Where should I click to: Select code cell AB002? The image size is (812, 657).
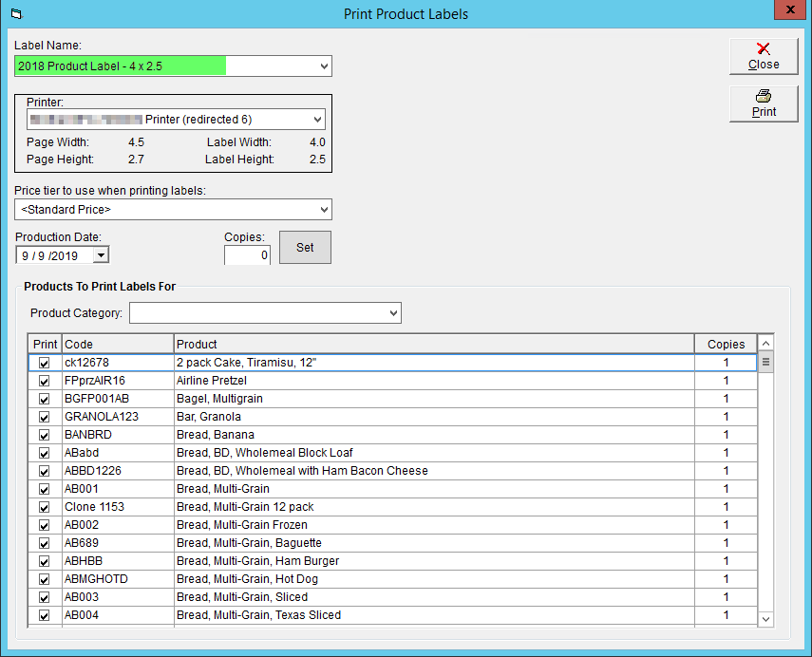[x=118, y=525]
